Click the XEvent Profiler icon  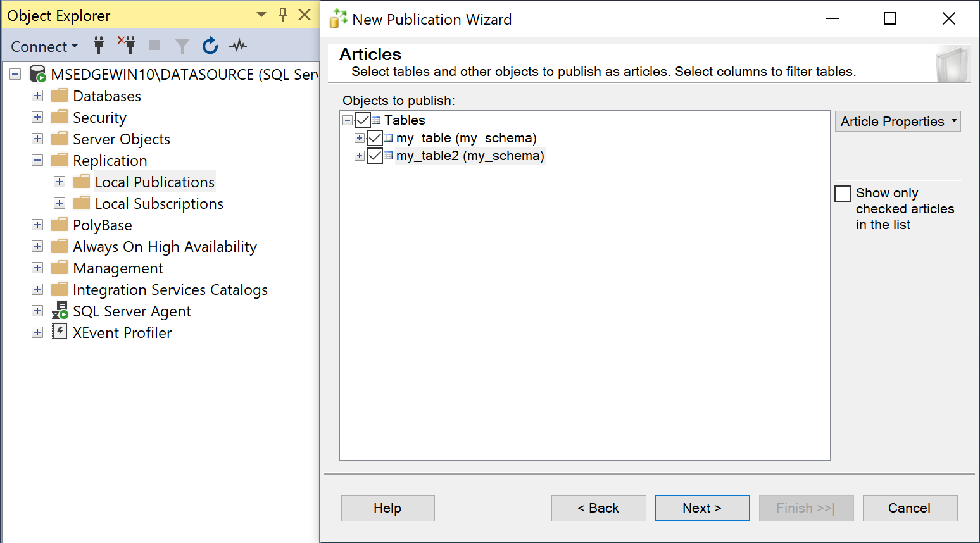click(59, 332)
